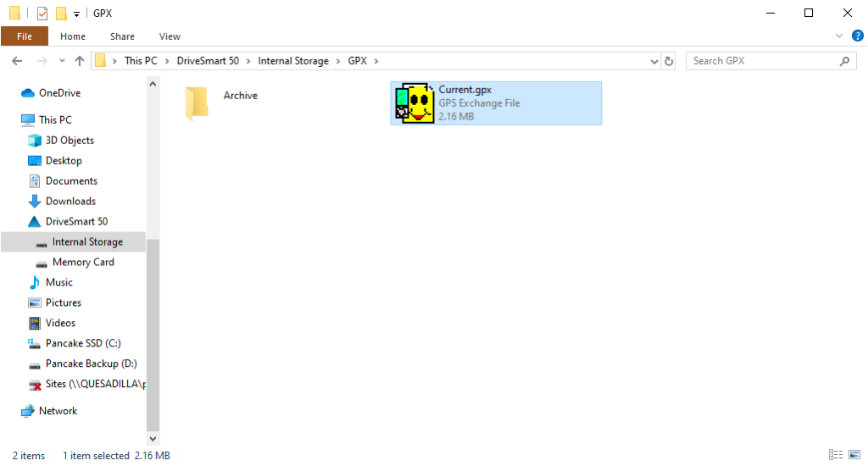Select the View ribbon tab
Viewport: 868px width, 466px height.
point(170,36)
